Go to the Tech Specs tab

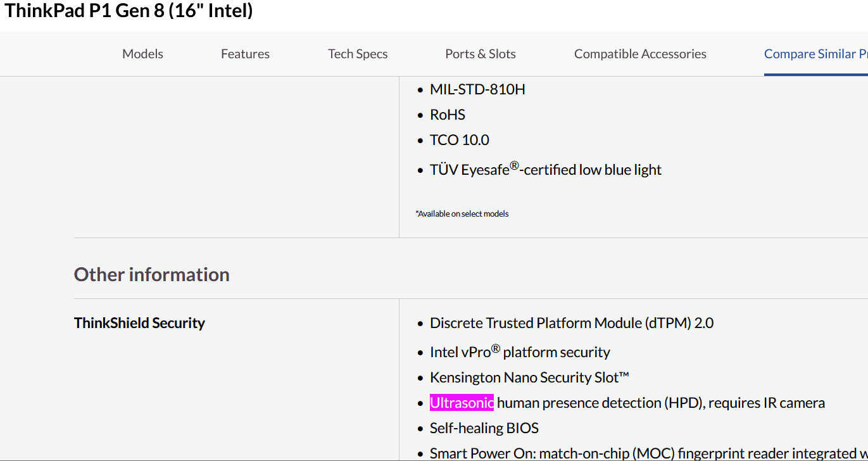point(358,54)
